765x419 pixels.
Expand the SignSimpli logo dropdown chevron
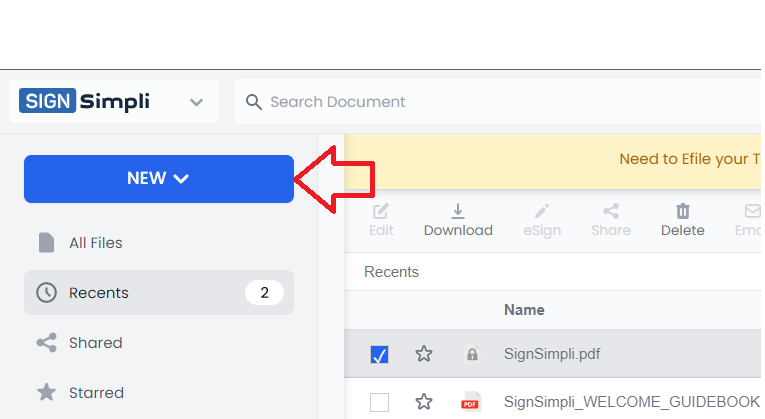(x=196, y=102)
